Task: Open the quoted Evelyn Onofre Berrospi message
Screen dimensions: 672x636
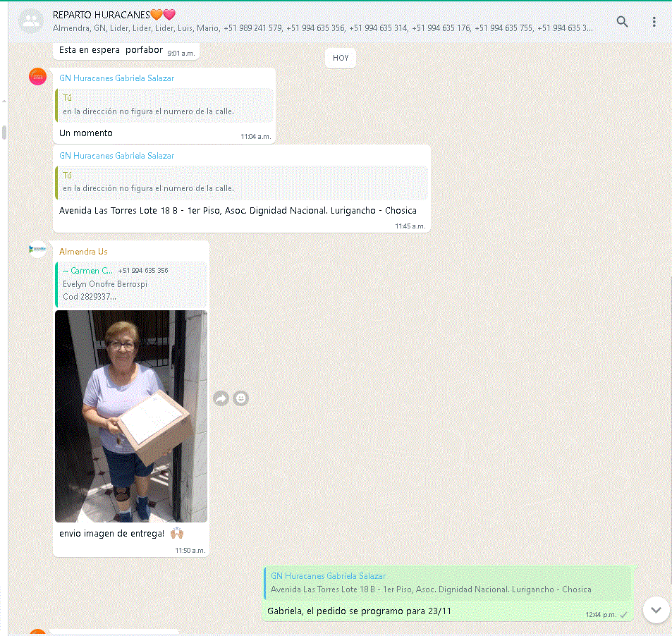Action: [131, 283]
